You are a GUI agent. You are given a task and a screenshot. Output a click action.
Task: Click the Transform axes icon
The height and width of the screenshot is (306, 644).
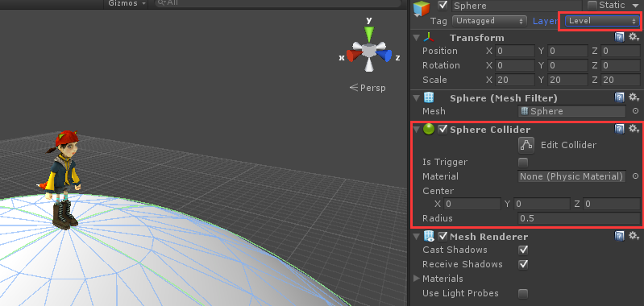(x=429, y=38)
